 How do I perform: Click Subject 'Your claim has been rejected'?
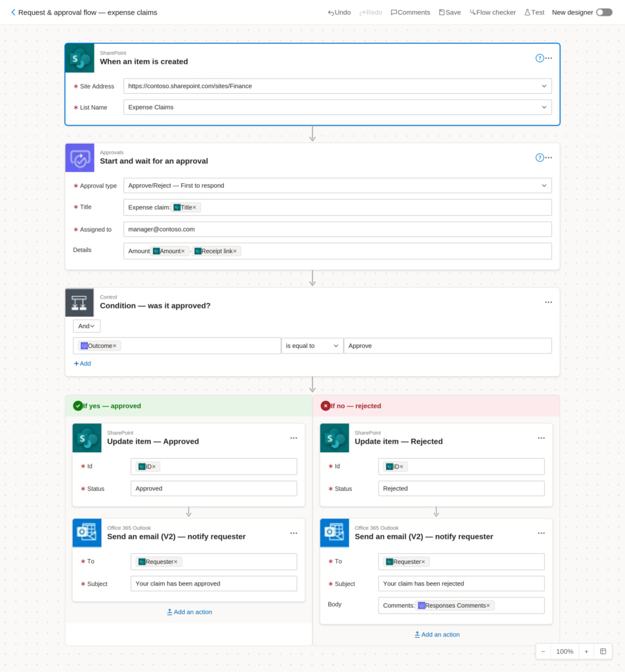[462, 583]
